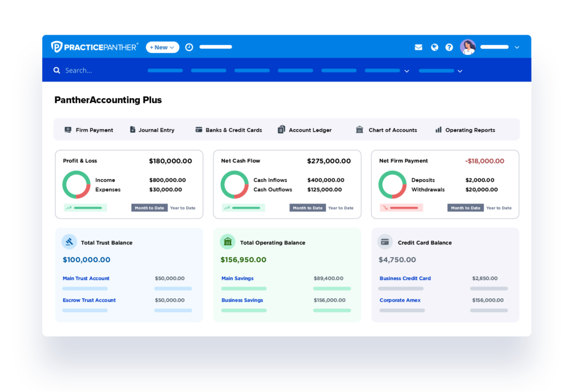Open Firm Payment from the accounting toolbar
The image size is (568, 392).
point(89,130)
